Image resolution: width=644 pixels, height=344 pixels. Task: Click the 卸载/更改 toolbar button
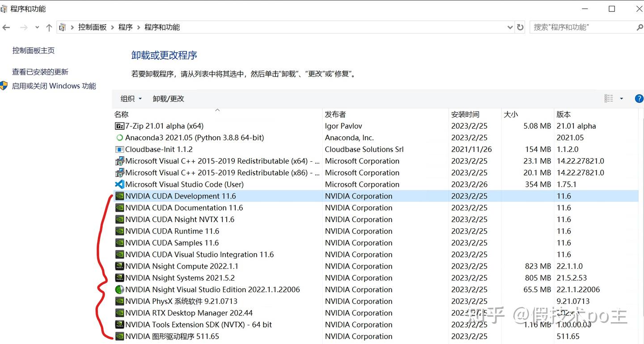click(169, 99)
